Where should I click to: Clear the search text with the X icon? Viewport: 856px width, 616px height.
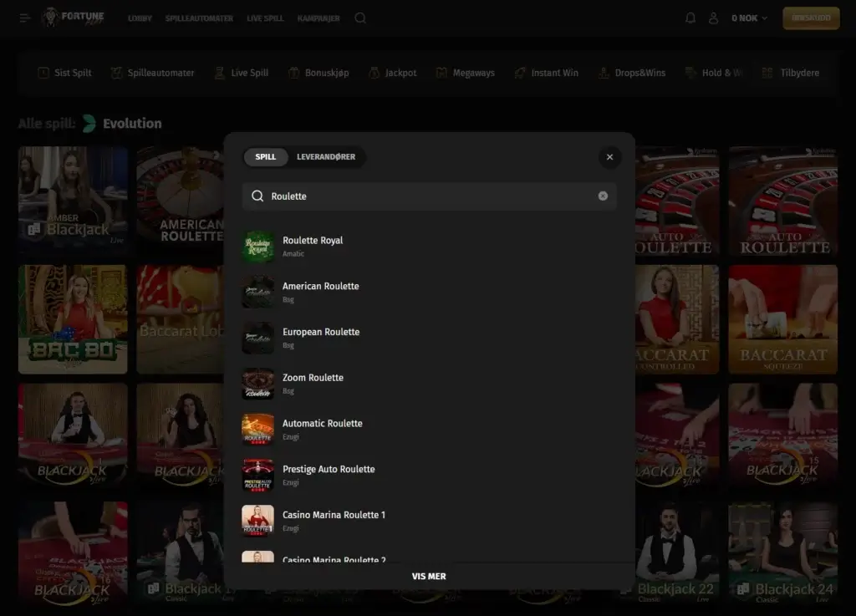(x=603, y=196)
